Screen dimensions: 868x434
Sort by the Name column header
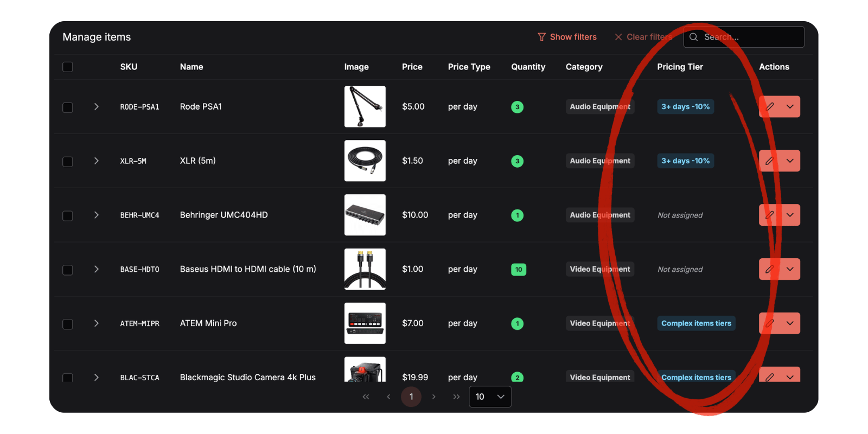tap(192, 67)
